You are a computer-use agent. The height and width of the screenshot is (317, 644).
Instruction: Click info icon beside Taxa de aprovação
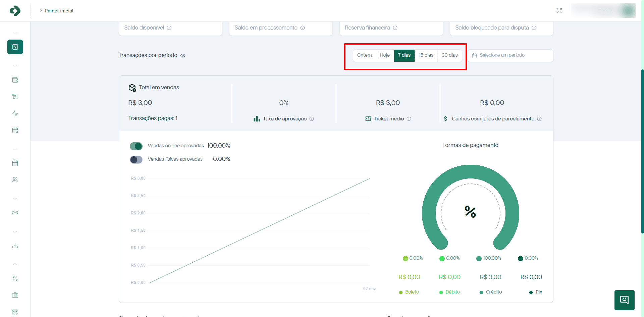point(312,119)
